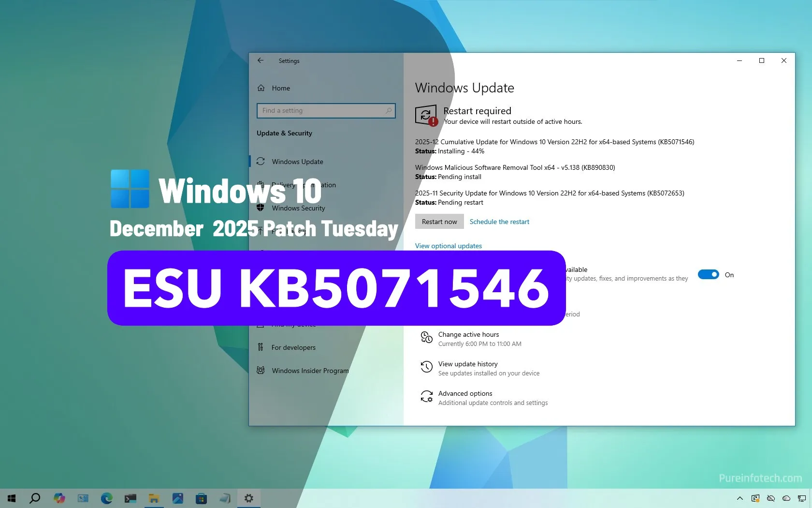Open File Explorer from the taskbar
The height and width of the screenshot is (508, 812).
coord(154,498)
